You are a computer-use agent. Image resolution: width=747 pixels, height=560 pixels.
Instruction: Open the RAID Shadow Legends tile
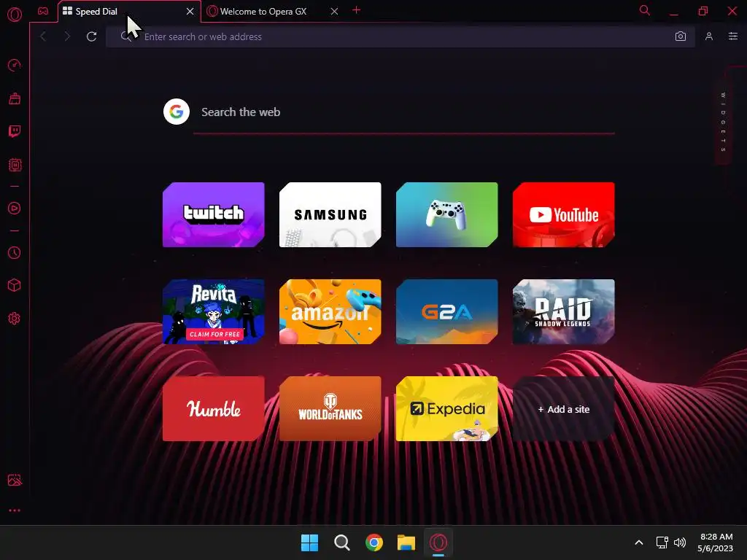564,312
